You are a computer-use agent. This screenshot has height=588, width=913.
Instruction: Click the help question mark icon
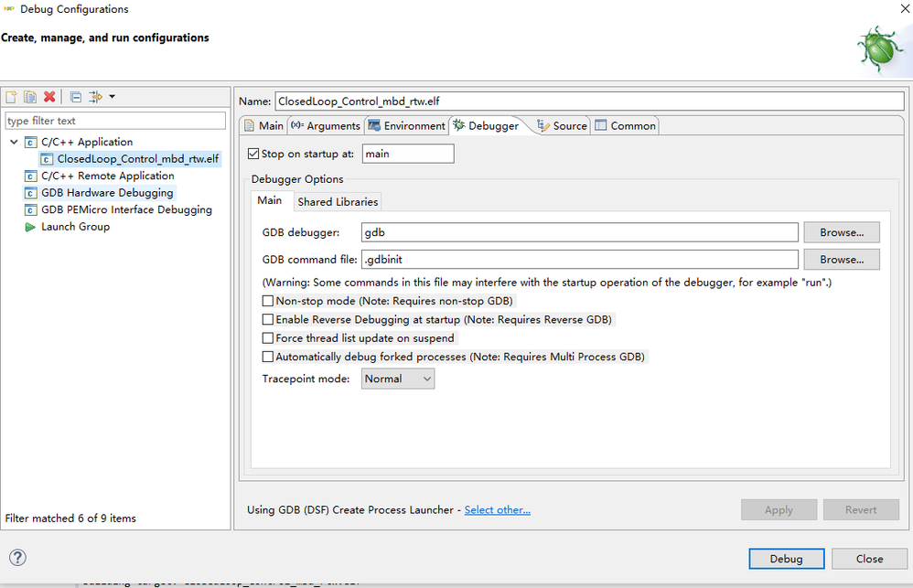coord(17,558)
